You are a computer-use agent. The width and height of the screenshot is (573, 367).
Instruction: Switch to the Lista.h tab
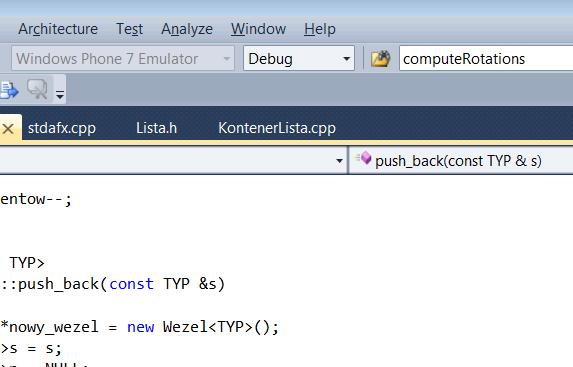[156, 128]
